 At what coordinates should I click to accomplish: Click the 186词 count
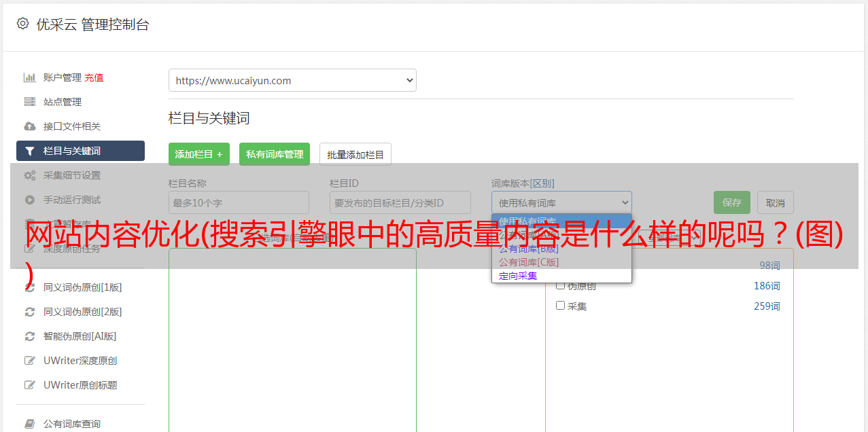767,286
